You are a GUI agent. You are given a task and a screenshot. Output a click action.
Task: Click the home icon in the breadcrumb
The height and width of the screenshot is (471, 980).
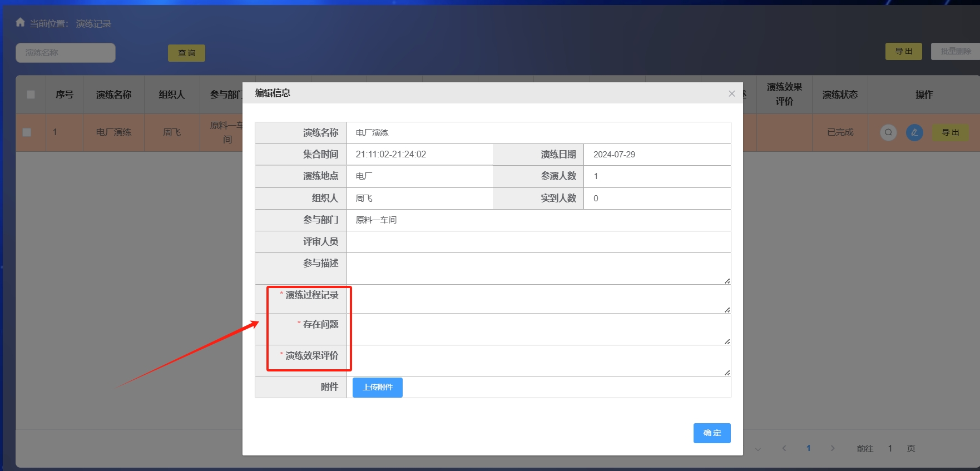[21, 23]
